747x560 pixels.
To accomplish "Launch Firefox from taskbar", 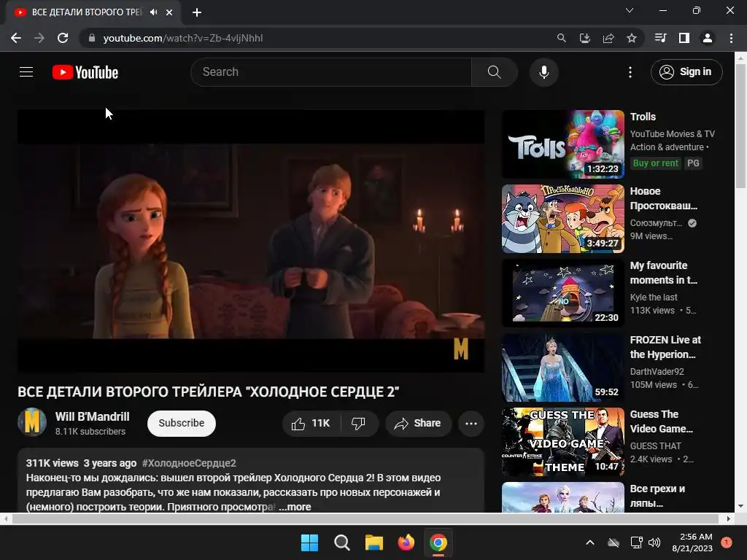I will 406,542.
